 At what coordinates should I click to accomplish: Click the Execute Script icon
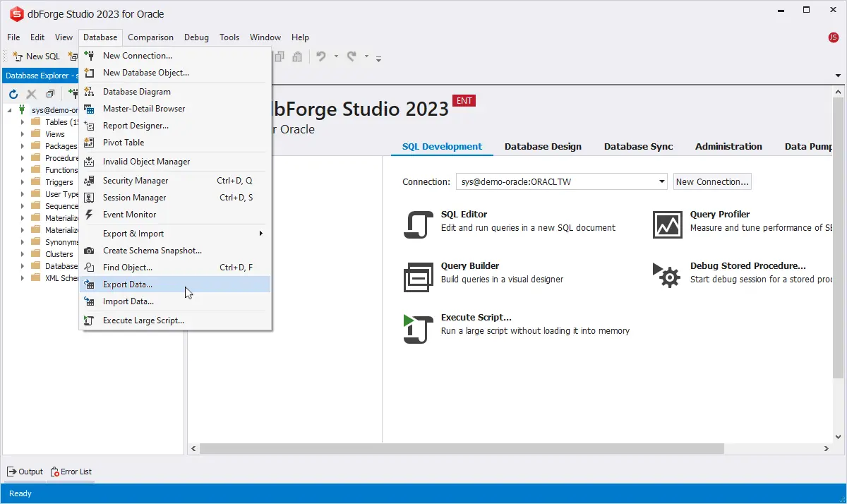(x=417, y=329)
